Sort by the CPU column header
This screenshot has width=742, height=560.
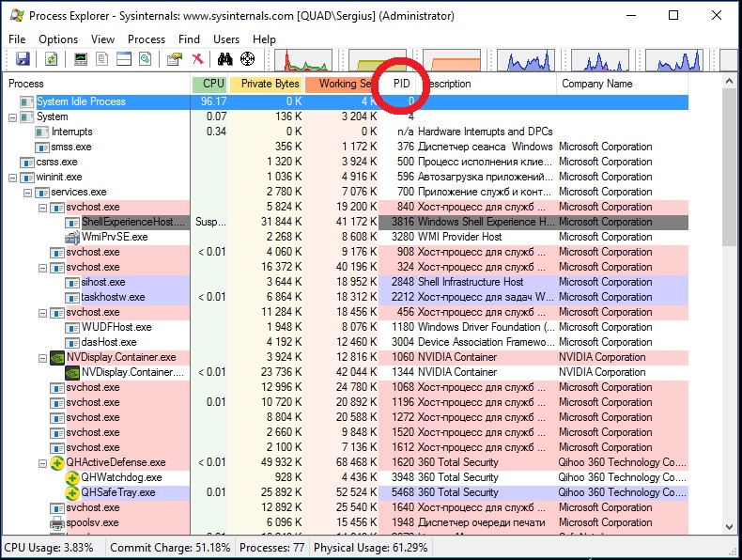[209, 84]
